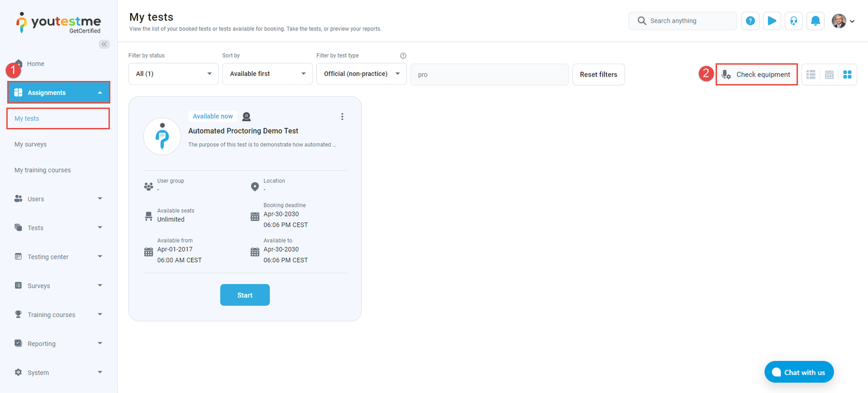Collapse the sidebar with double-chevron icon

point(104,45)
